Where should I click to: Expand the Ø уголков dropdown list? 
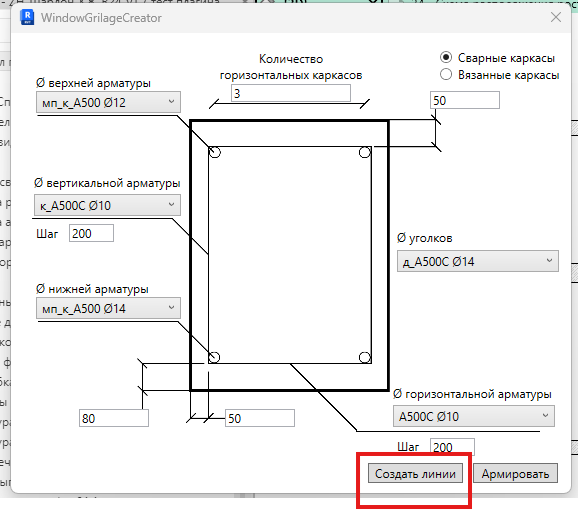[478, 261]
